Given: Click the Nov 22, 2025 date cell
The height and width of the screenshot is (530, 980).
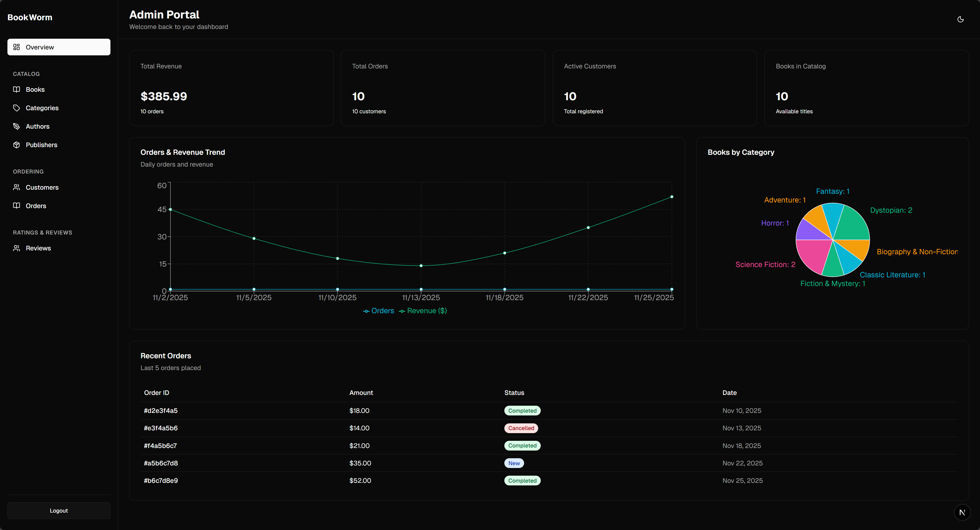Looking at the screenshot, I should [x=743, y=463].
